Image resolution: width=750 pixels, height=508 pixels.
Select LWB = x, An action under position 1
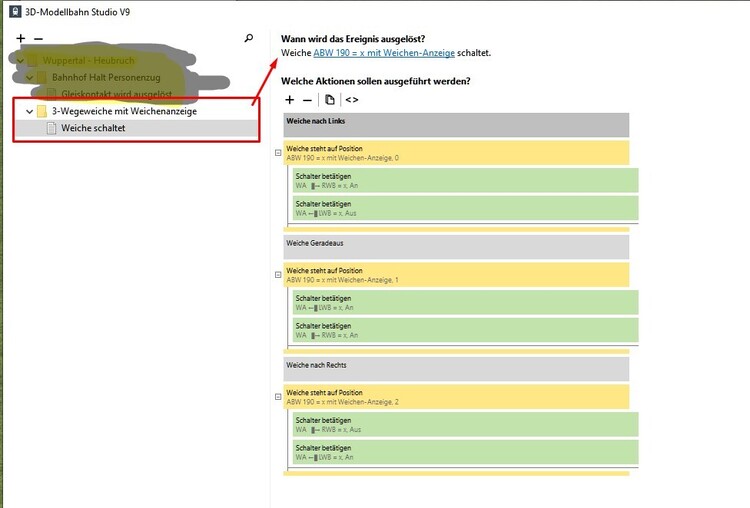(x=465, y=302)
